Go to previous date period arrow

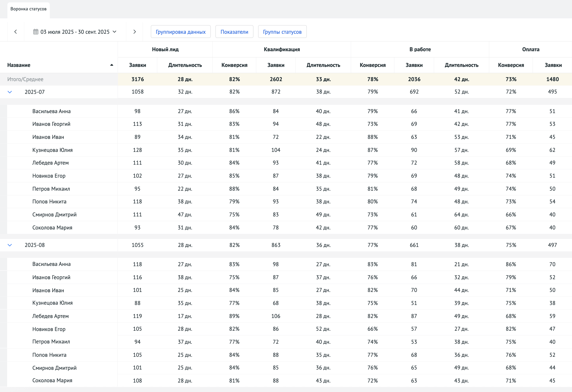point(16,32)
